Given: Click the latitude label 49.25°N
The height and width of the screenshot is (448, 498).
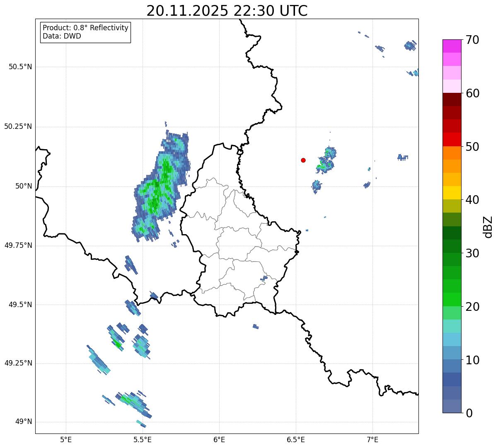Looking at the screenshot, I should click(x=18, y=363).
